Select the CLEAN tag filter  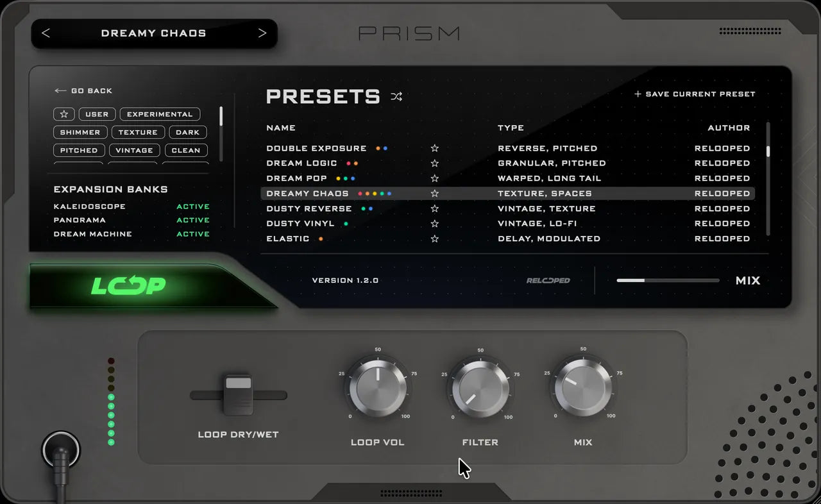coord(186,150)
